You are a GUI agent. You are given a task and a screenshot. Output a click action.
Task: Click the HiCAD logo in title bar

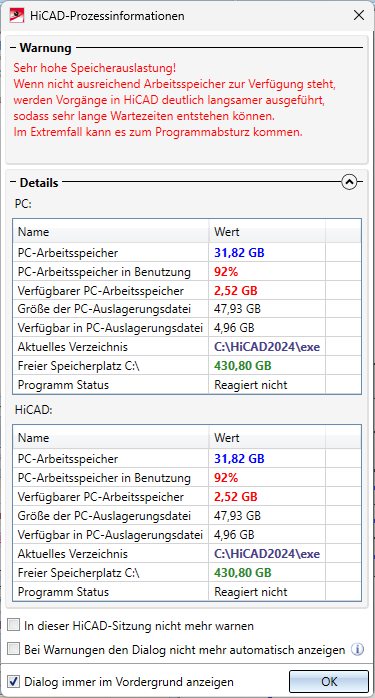(x=16, y=16)
